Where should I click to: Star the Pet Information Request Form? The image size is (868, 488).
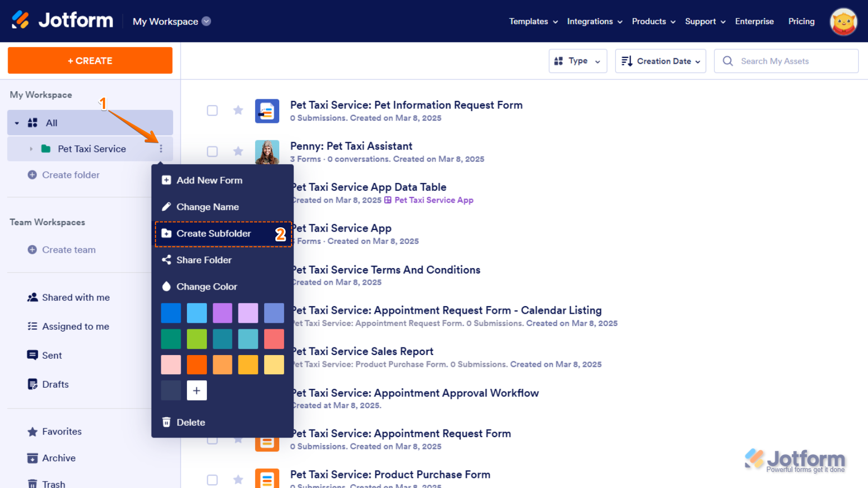[x=238, y=110]
